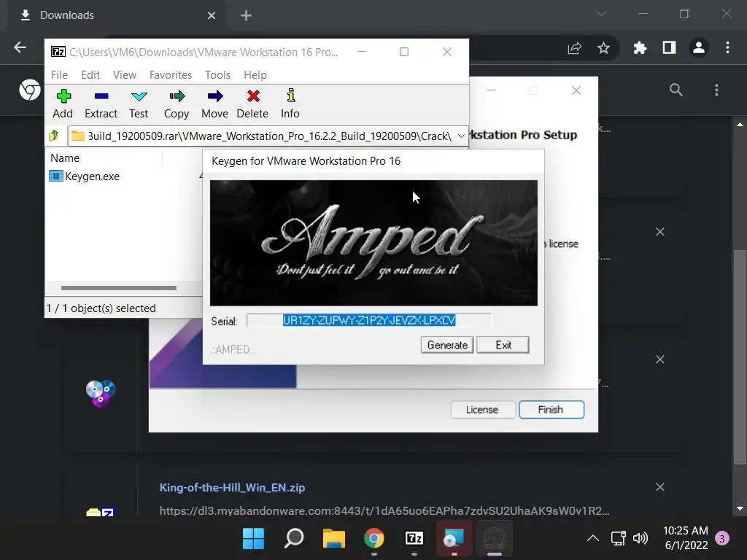Bookmark this page with star icon
Image resolution: width=747 pixels, height=560 pixels.
point(603,47)
